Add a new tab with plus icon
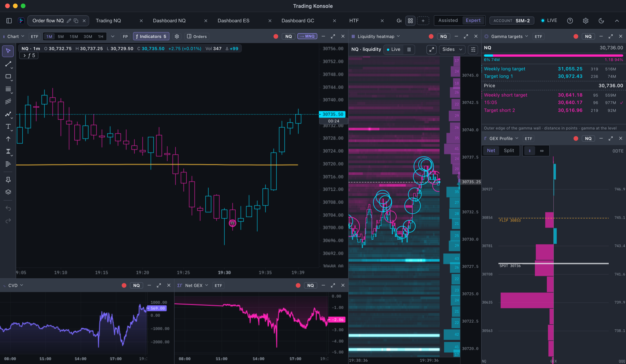The image size is (626, 364). tap(423, 21)
